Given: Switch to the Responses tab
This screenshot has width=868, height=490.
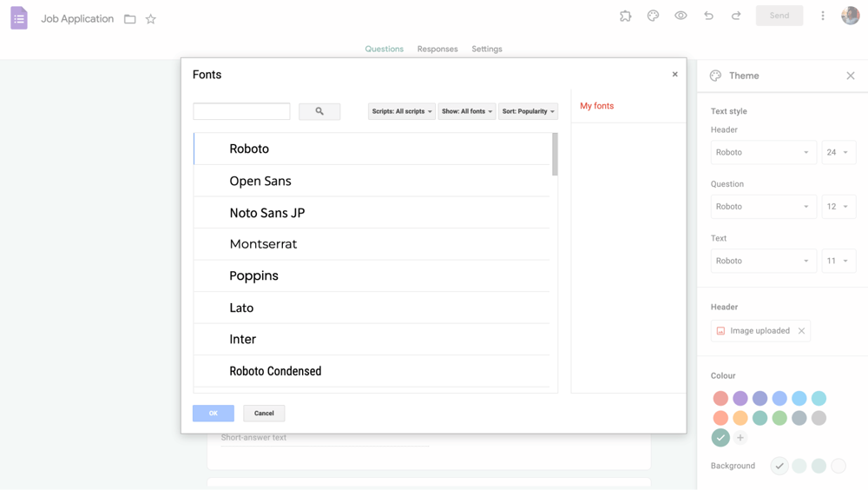Looking at the screenshot, I should [x=437, y=49].
